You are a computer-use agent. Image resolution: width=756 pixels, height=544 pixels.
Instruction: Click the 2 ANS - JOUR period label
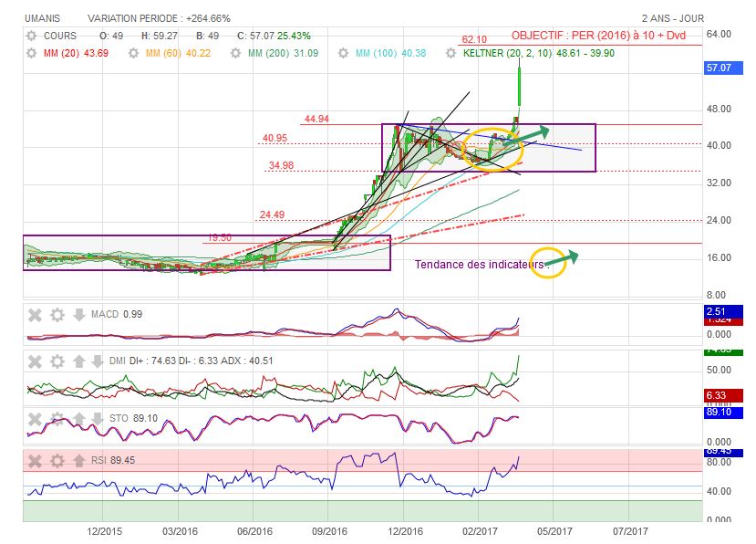(x=673, y=18)
